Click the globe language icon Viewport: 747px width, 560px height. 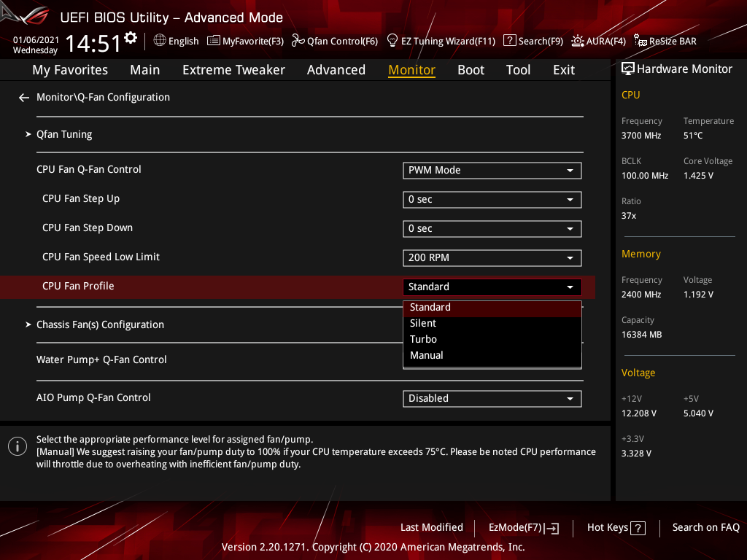point(160,41)
